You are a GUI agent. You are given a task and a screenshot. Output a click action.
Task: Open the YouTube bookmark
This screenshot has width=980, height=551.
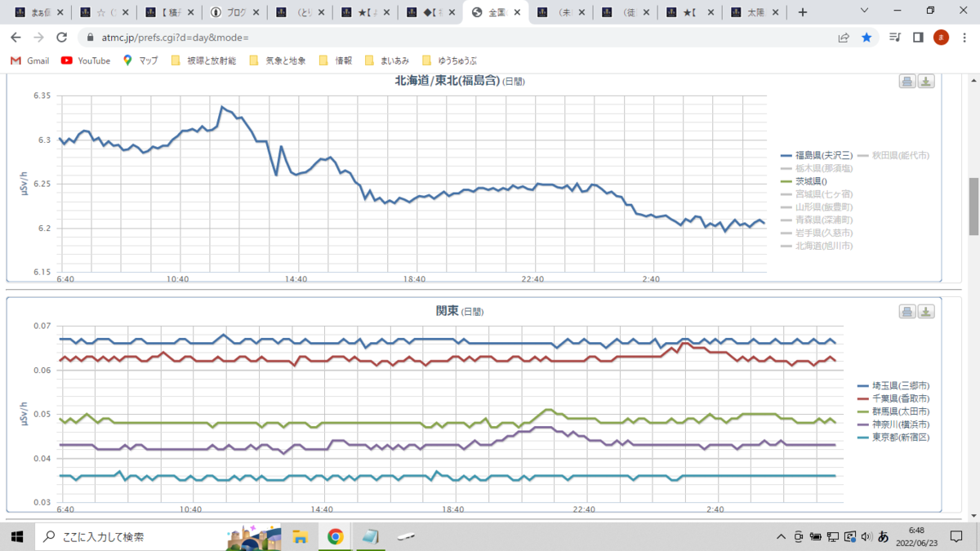pyautogui.click(x=86, y=60)
